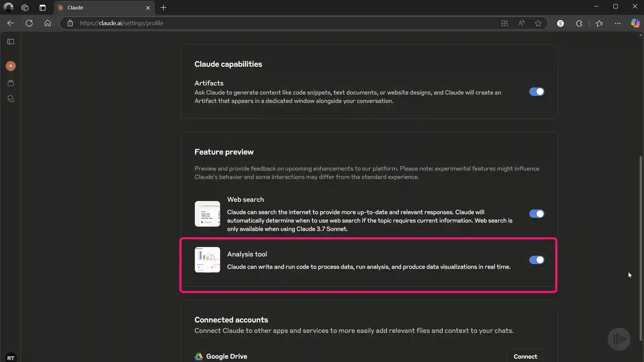
Task: Maximize the browser window
Action: pos(615,6)
